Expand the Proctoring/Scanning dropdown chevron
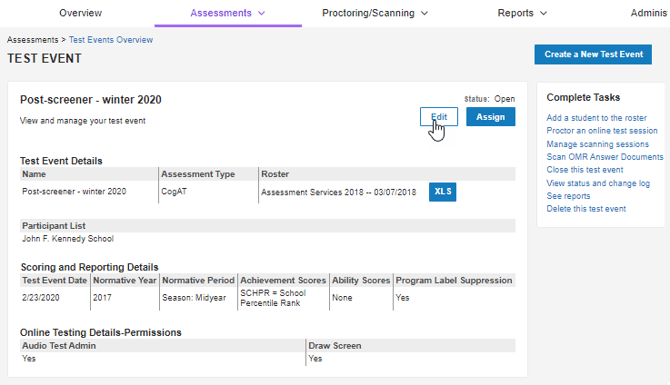 point(424,13)
